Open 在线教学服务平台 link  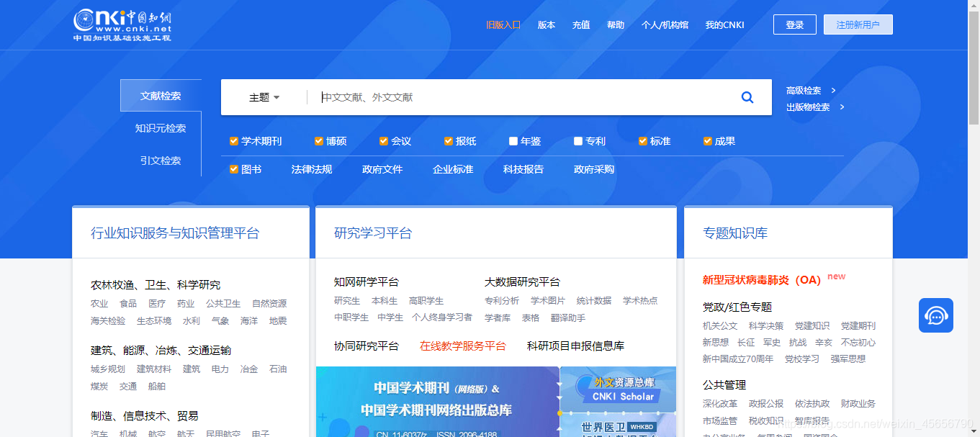point(463,346)
